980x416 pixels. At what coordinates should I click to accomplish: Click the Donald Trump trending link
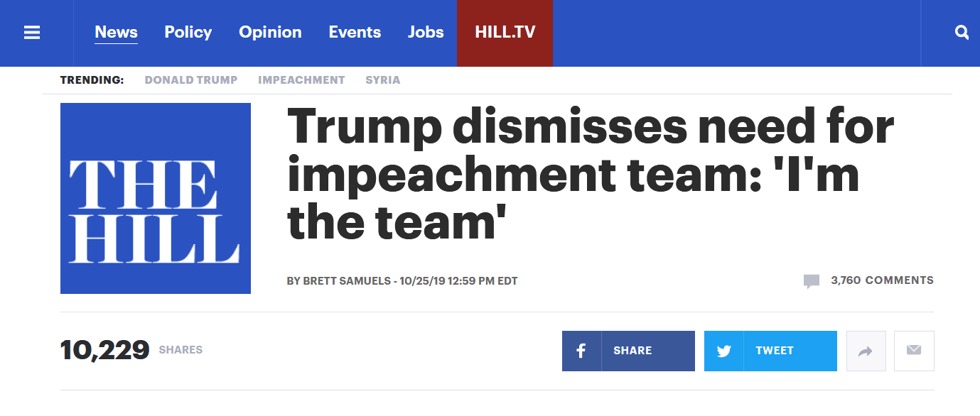click(x=191, y=80)
